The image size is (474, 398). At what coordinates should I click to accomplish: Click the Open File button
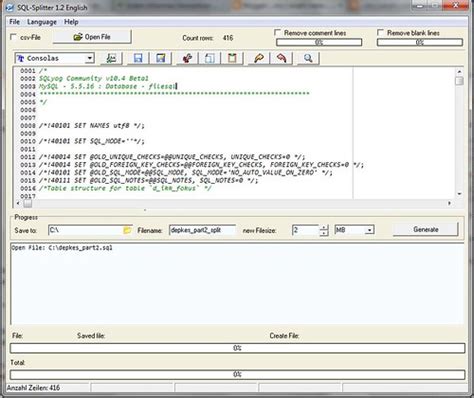[92, 37]
